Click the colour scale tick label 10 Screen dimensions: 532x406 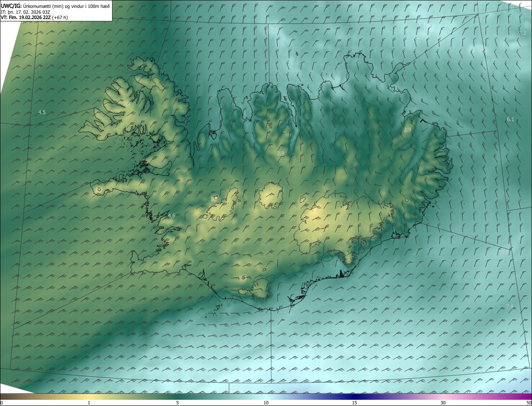(266, 403)
